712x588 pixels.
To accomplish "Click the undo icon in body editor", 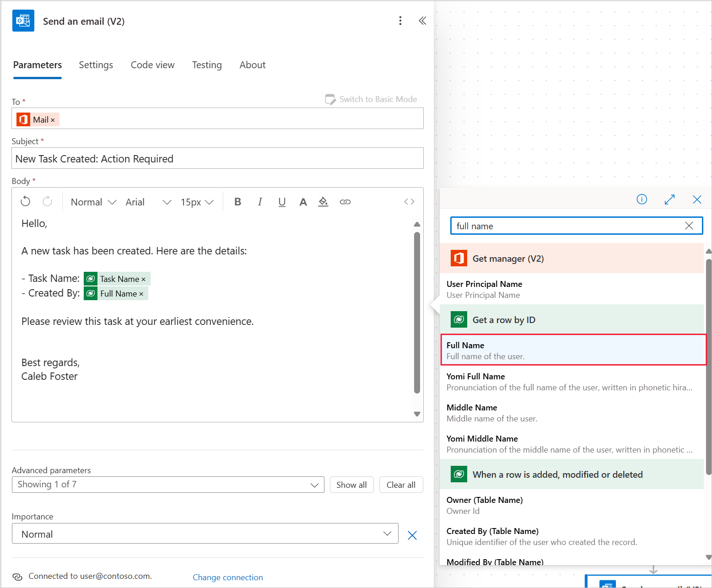I will click(x=26, y=201).
